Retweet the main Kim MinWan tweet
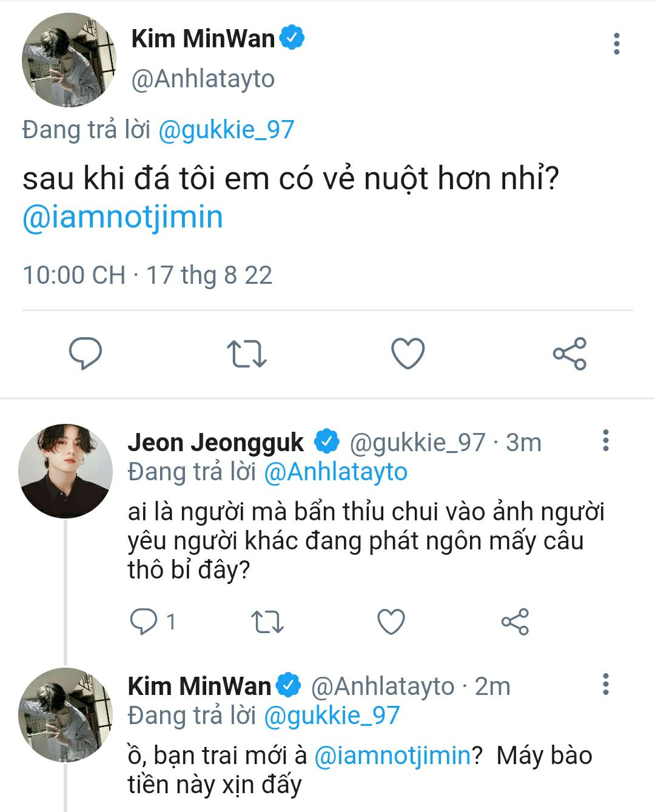This screenshot has width=655, height=812. (246, 354)
